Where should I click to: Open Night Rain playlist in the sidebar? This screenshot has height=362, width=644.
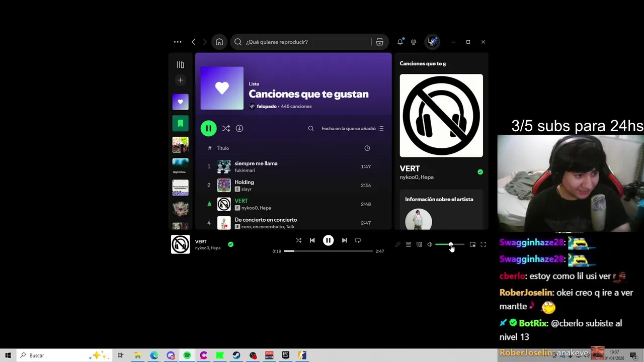pos(180,166)
